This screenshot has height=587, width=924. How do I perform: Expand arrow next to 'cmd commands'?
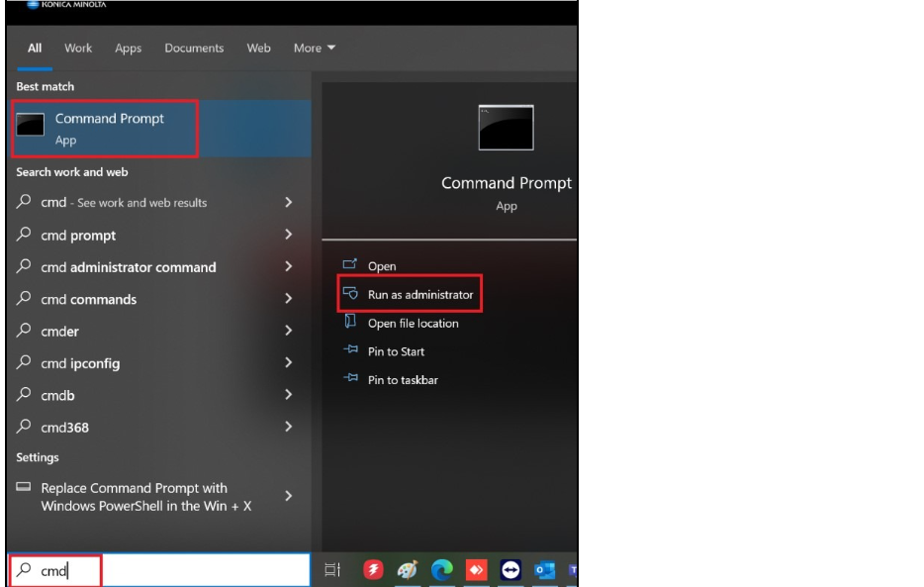(288, 299)
